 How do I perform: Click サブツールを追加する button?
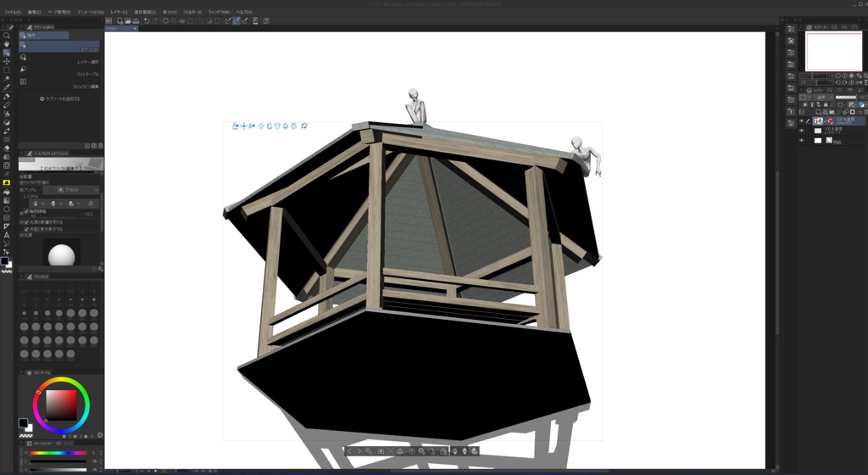click(x=60, y=99)
